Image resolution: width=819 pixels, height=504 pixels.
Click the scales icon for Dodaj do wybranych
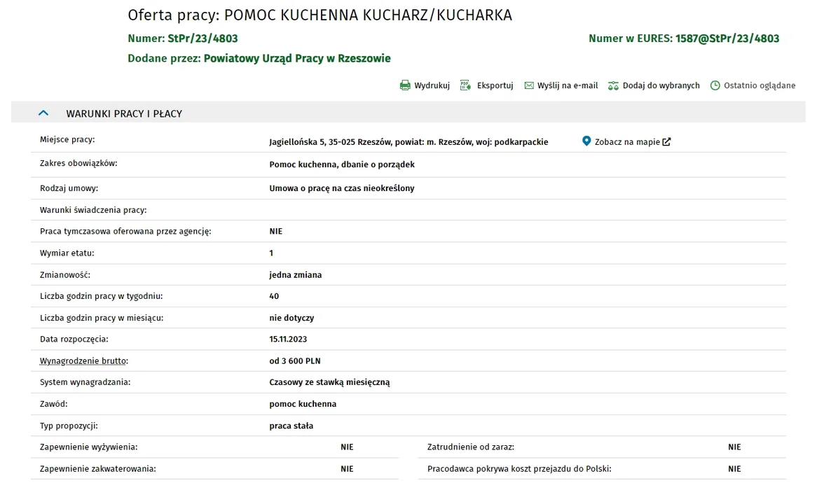[x=613, y=85]
